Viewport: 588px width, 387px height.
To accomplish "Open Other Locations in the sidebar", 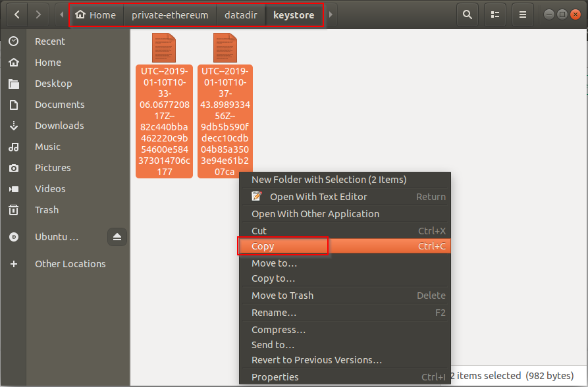I will pyautogui.click(x=70, y=264).
